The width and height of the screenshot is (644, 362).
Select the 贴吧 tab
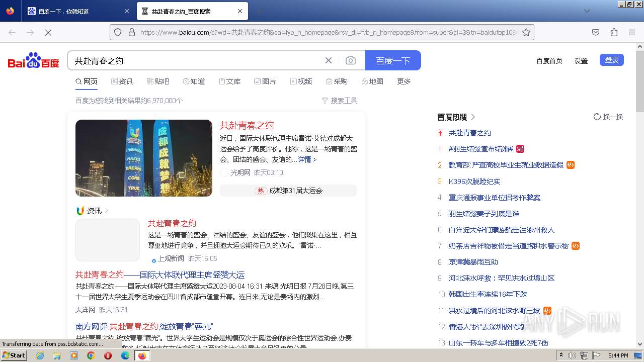[158, 81]
